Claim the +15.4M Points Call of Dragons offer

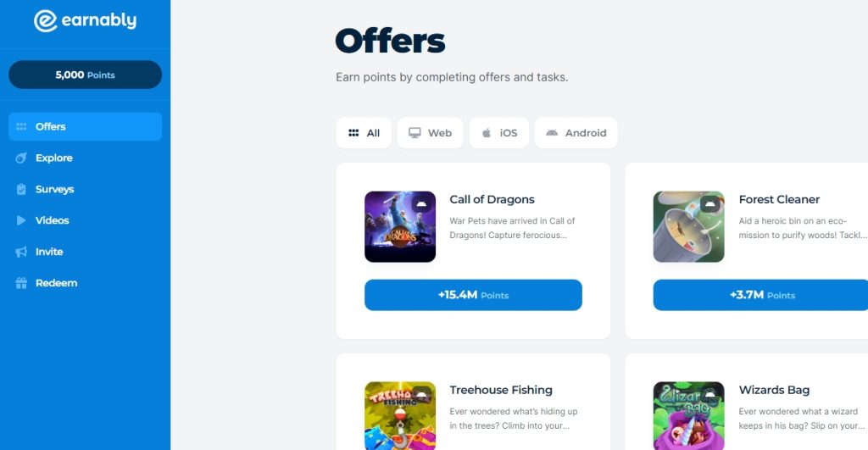tap(473, 295)
